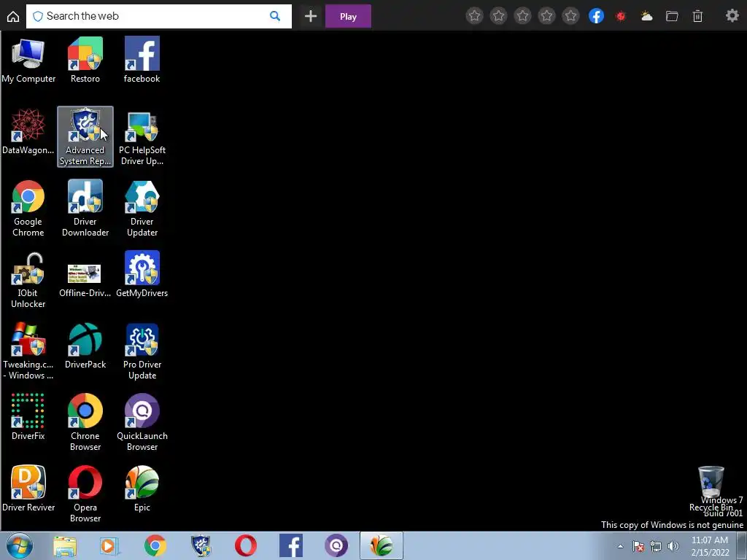Select the Opera Browser desktop shortcut

85,494
